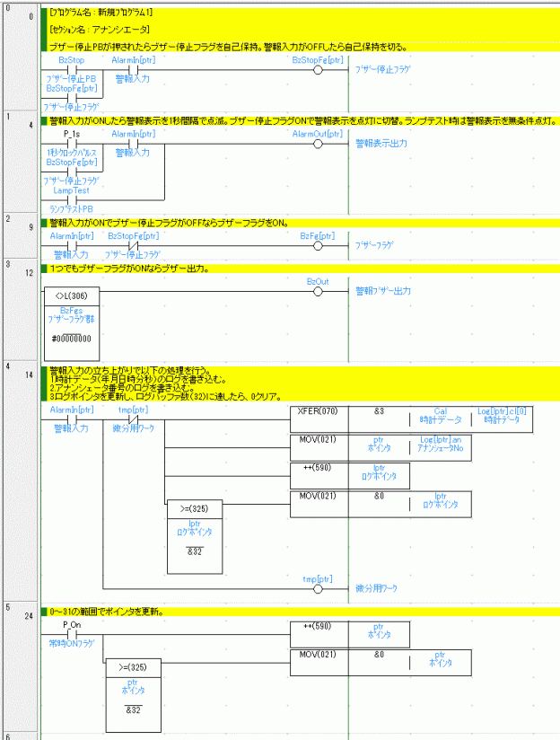
Task: Click the rung 5 comment 0~31の範囲でポインタを更新
Action: [107, 612]
